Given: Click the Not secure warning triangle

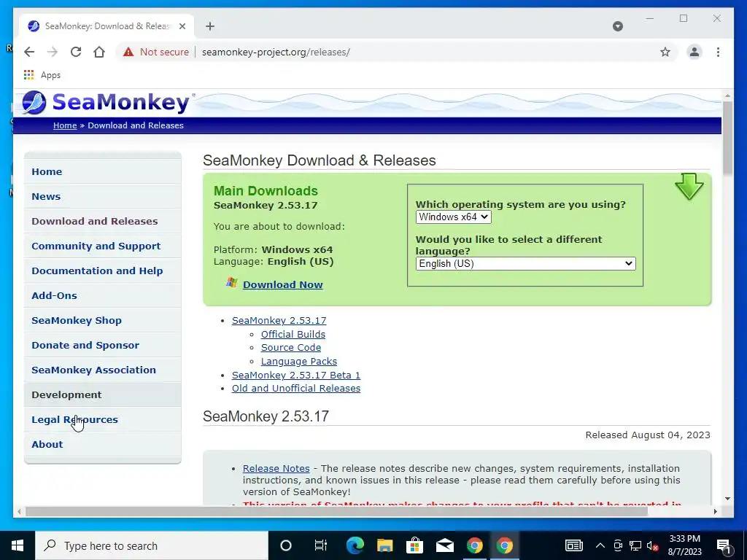Looking at the screenshot, I should coord(128,52).
